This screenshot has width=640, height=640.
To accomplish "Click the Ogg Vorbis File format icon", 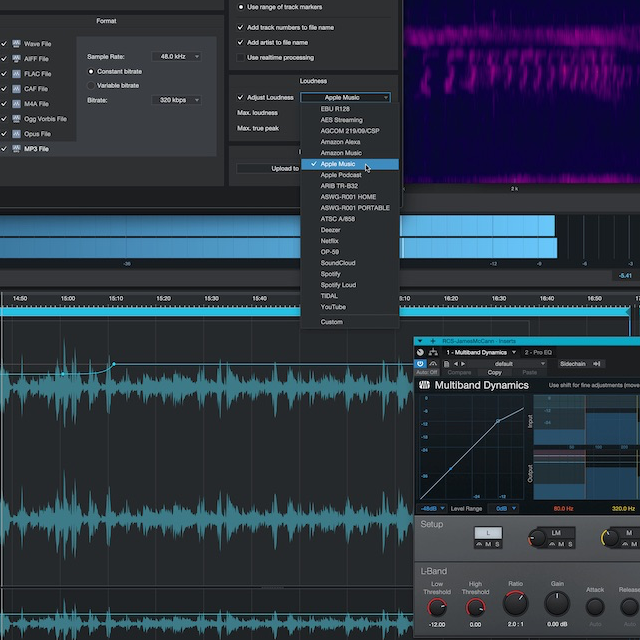I will click(x=16, y=119).
